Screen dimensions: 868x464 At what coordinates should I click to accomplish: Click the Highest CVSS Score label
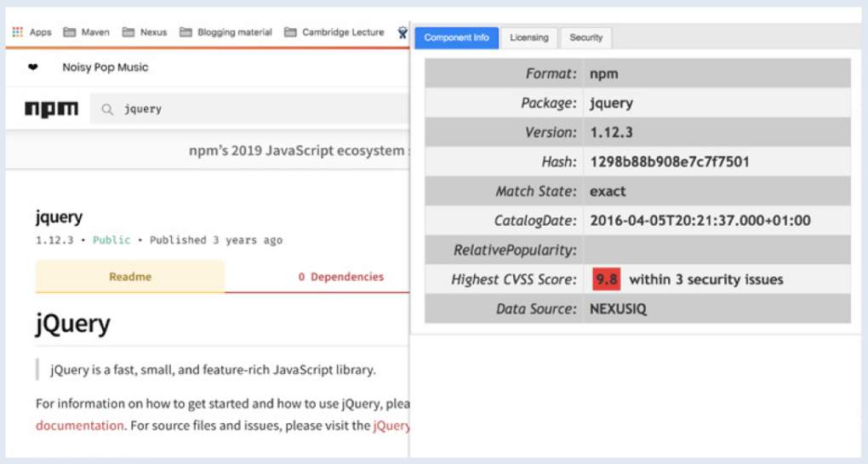point(514,279)
